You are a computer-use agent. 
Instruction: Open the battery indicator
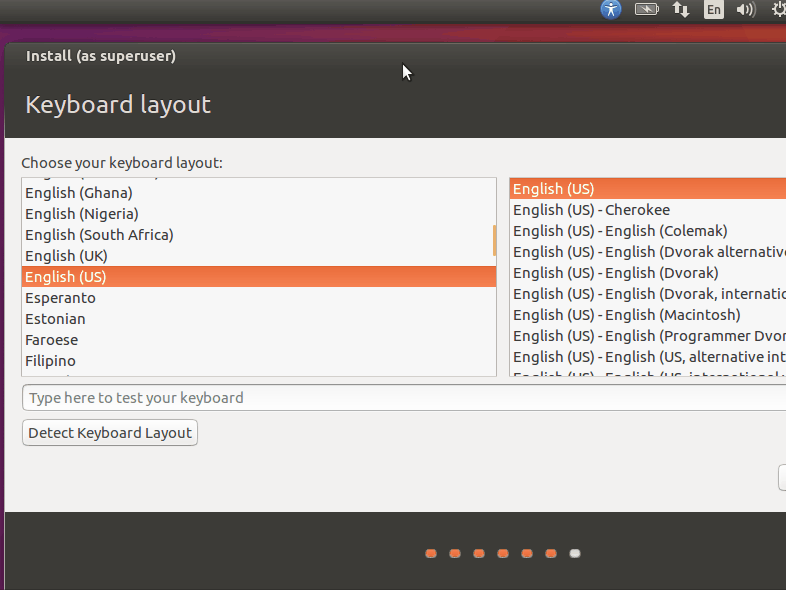tap(647, 9)
